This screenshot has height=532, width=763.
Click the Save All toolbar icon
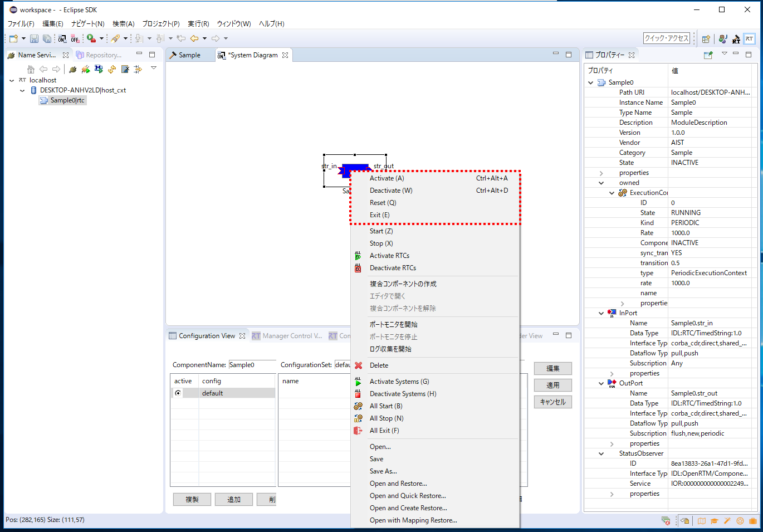47,38
